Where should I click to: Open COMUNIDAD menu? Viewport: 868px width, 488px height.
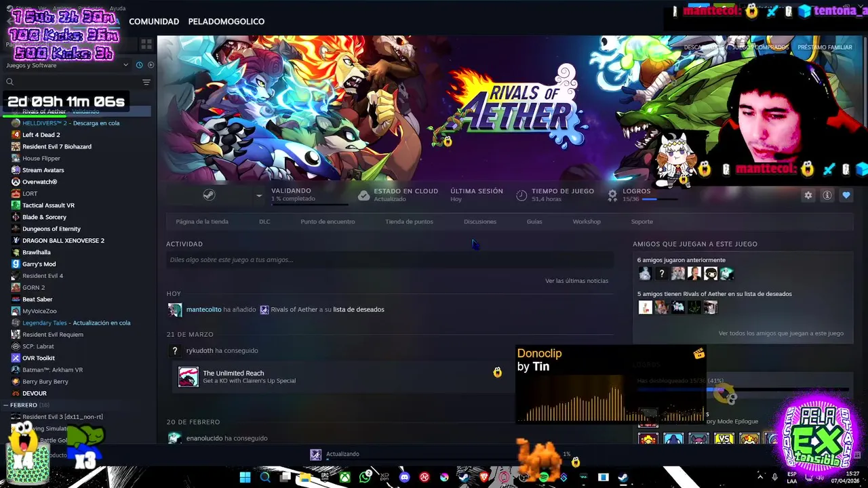coord(154,22)
